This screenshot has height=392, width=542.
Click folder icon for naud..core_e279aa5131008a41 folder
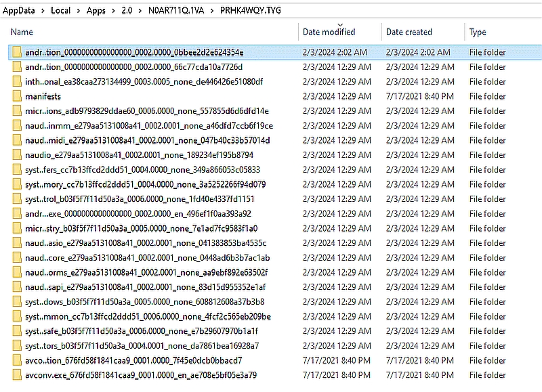16,258
